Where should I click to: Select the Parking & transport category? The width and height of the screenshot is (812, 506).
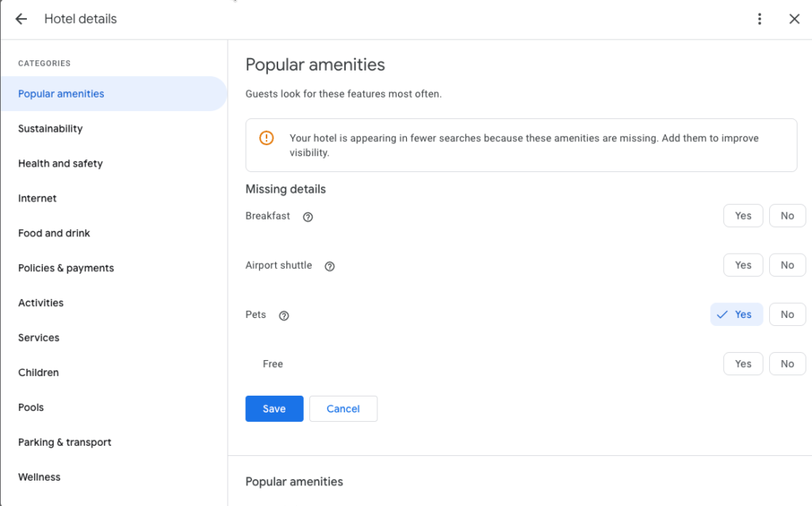pos(64,443)
